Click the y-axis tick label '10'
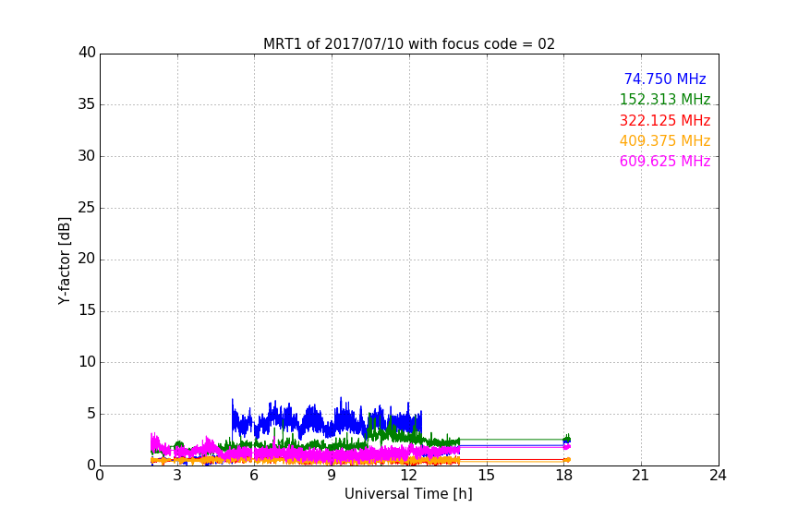 point(87,362)
